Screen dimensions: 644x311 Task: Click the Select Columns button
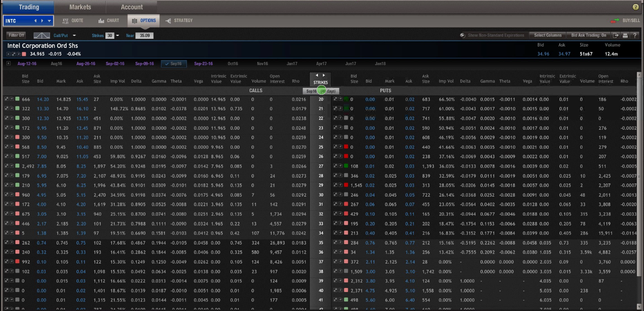click(x=548, y=35)
